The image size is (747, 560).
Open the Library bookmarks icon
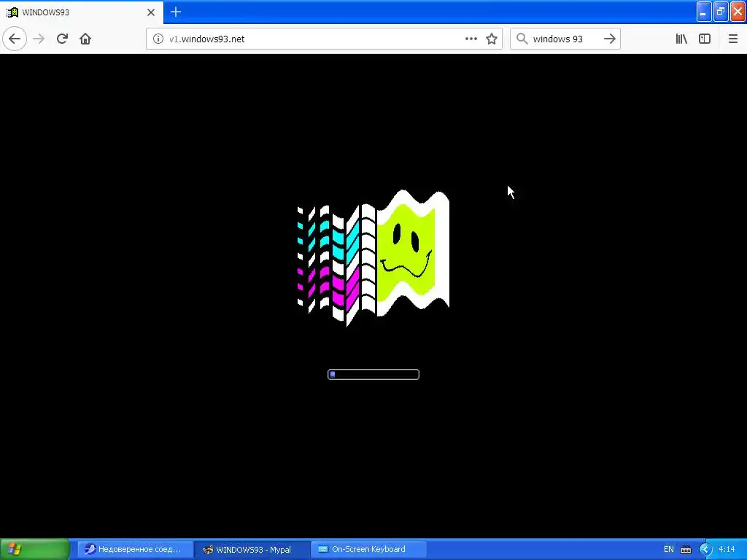click(681, 39)
